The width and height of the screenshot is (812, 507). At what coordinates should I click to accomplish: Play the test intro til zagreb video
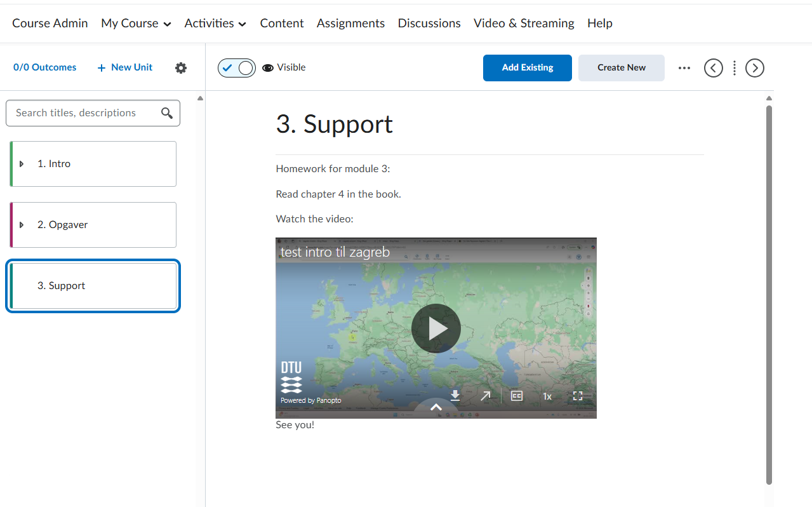click(x=436, y=328)
